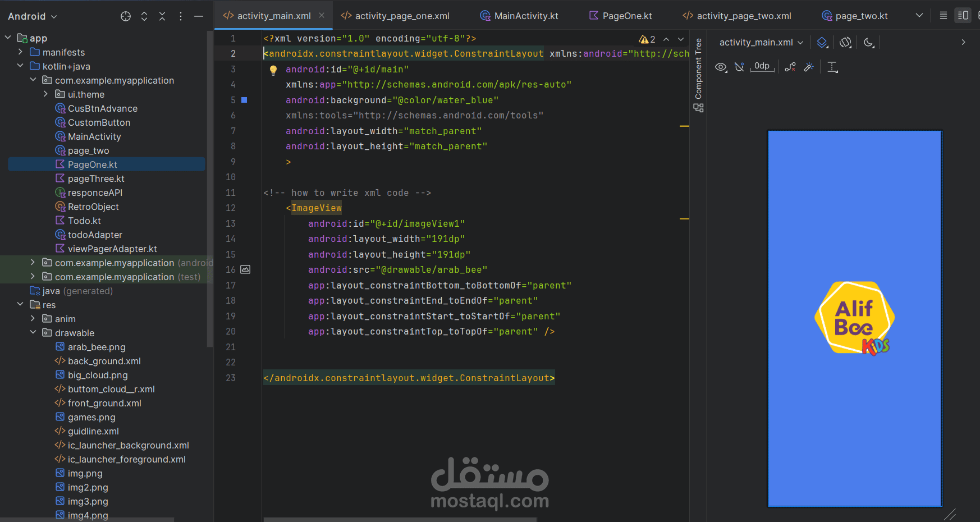The height and width of the screenshot is (522, 980).
Task: Switch to the MainActivity.kt tab
Action: (519, 16)
